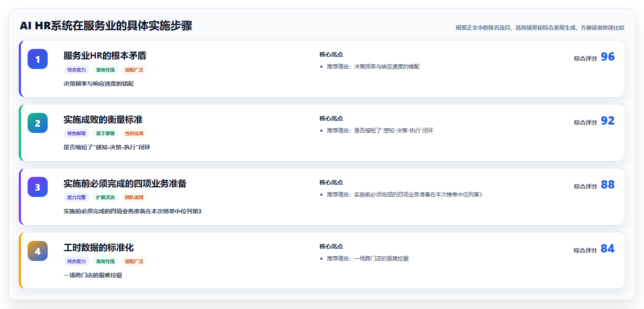This screenshot has width=644, height=309.
Task: Open the card heading '实施成败的衡量标准'
Action: point(103,120)
